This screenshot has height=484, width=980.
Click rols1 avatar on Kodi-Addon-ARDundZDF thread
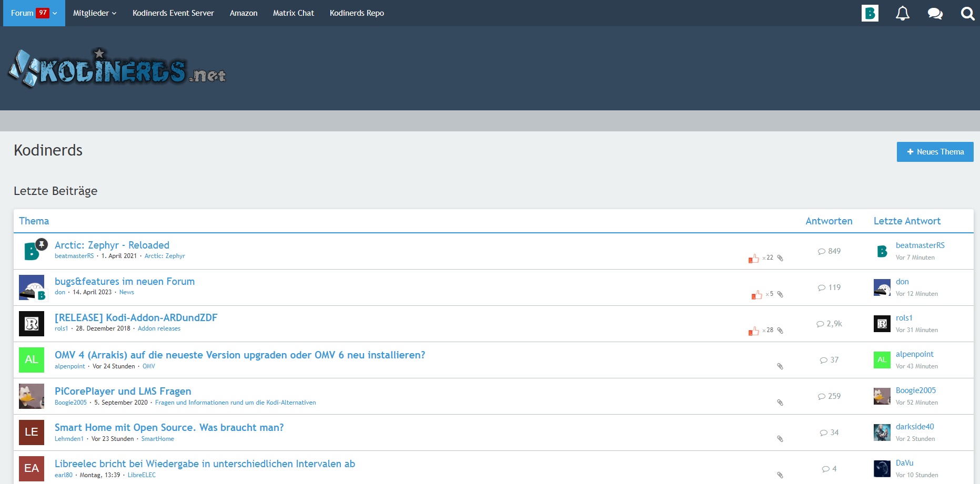32,324
